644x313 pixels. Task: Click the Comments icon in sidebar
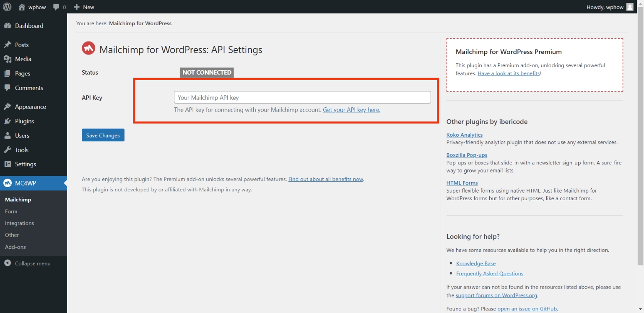(x=7, y=88)
